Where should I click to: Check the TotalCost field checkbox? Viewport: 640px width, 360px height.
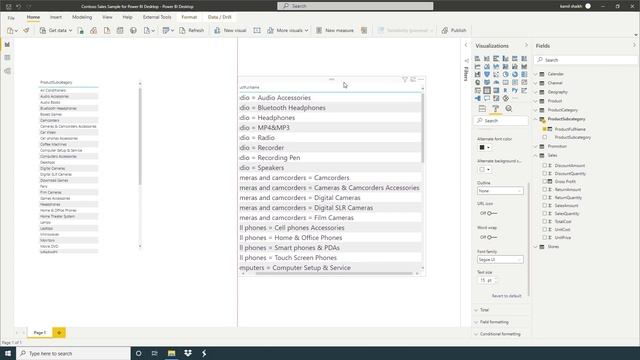tap(545, 221)
